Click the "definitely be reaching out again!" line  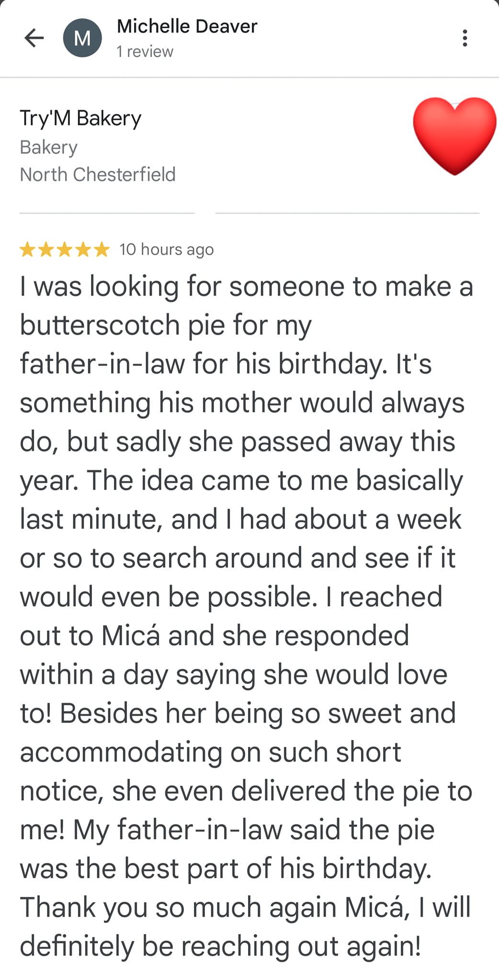coord(220,946)
